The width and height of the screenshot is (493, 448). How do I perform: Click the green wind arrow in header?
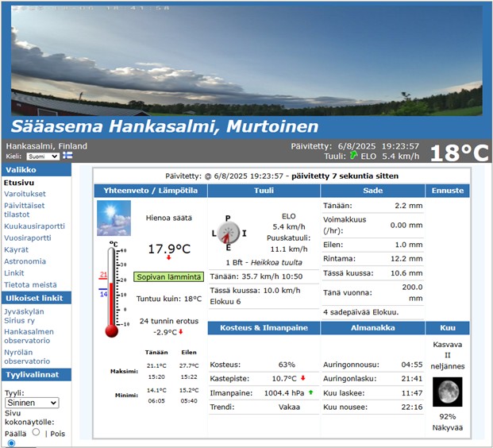[x=354, y=156]
